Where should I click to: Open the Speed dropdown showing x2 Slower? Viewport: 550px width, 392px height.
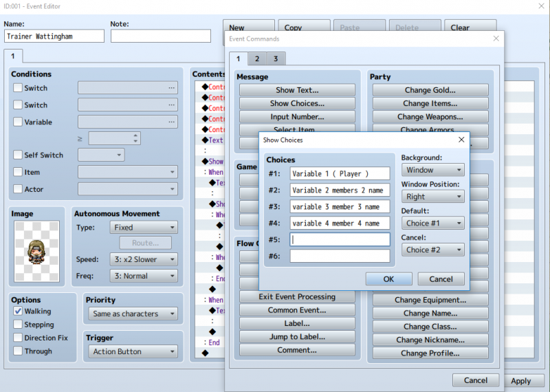click(144, 259)
